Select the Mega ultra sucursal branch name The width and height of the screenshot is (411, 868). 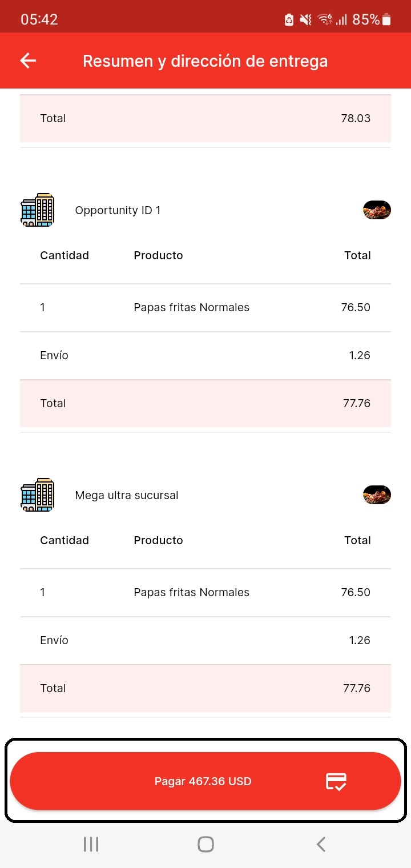pos(127,495)
